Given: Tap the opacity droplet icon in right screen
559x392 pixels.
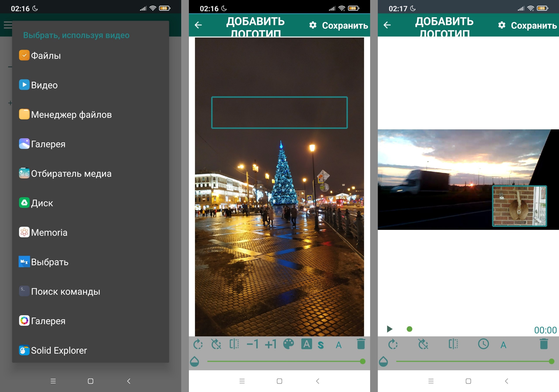Looking at the screenshot, I should click(383, 361).
